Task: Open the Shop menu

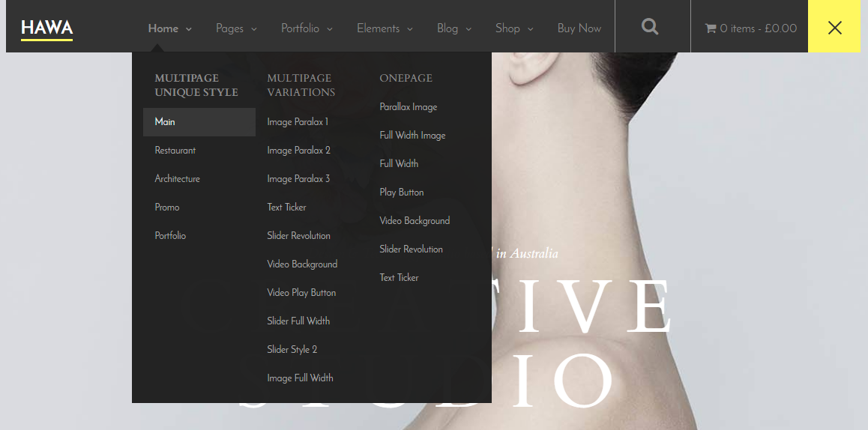Action: click(507, 28)
